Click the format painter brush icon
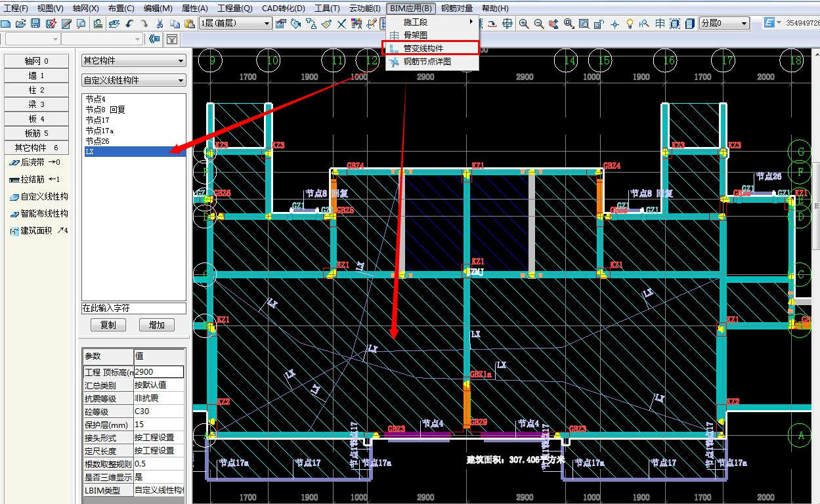This screenshot has width=820, height=504. (x=326, y=24)
